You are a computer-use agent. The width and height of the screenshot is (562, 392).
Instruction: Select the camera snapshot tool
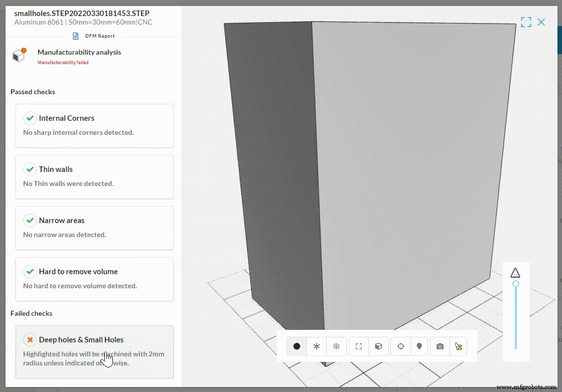[440, 346]
